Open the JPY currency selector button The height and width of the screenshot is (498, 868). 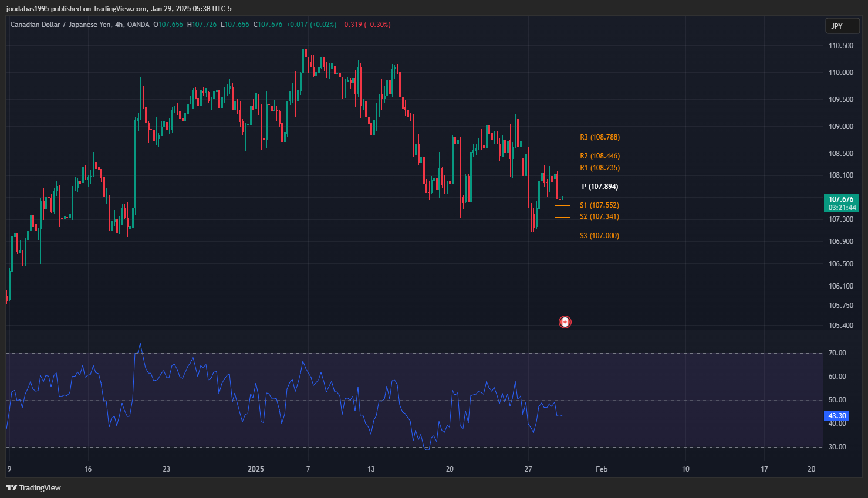click(x=842, y=26)
